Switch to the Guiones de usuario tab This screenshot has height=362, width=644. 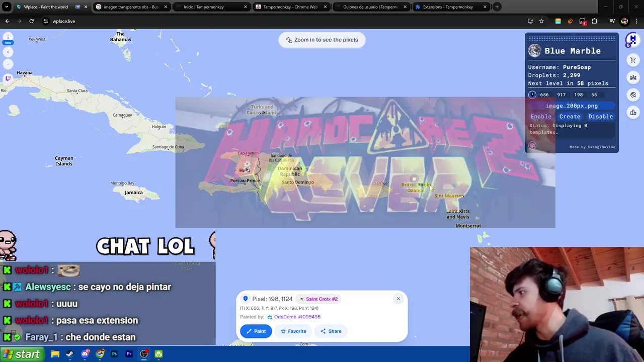371,7
